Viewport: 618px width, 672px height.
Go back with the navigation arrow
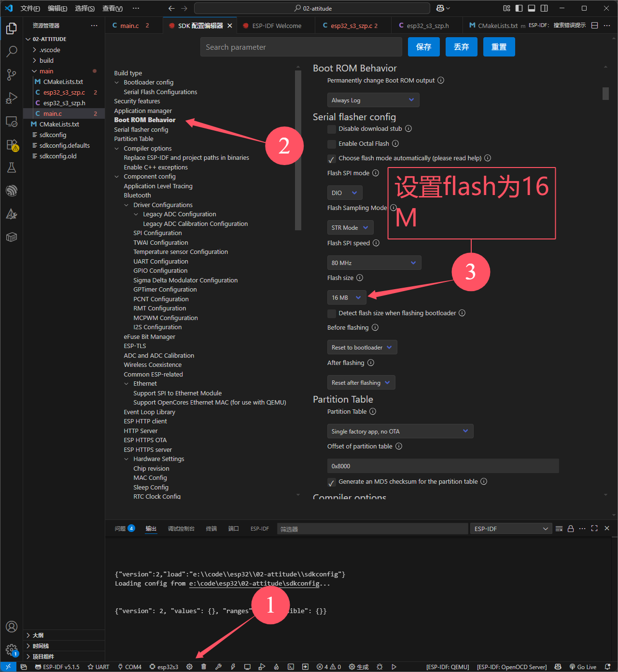pyautogui.click(x=171, y=8)
